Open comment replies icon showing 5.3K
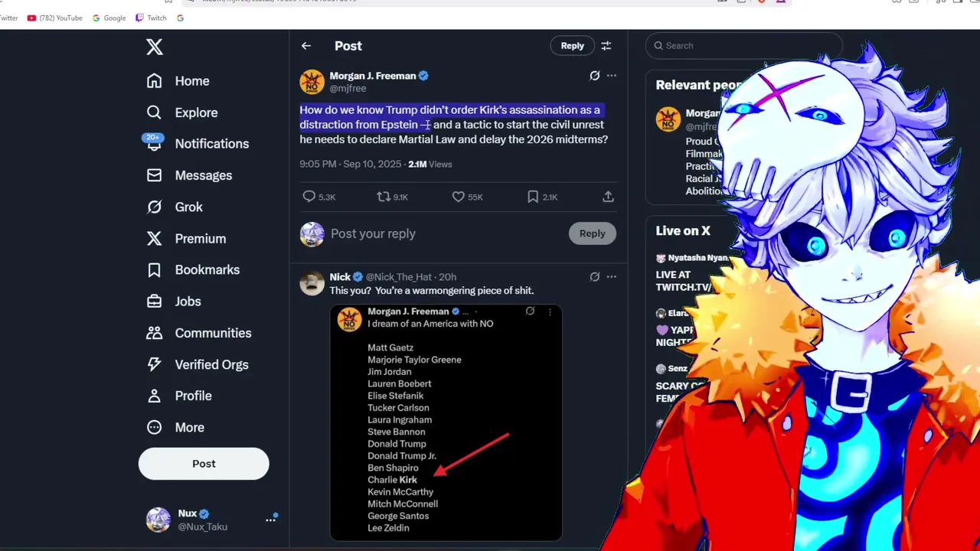This screenshot has width=980, height=551. [309, 197]
